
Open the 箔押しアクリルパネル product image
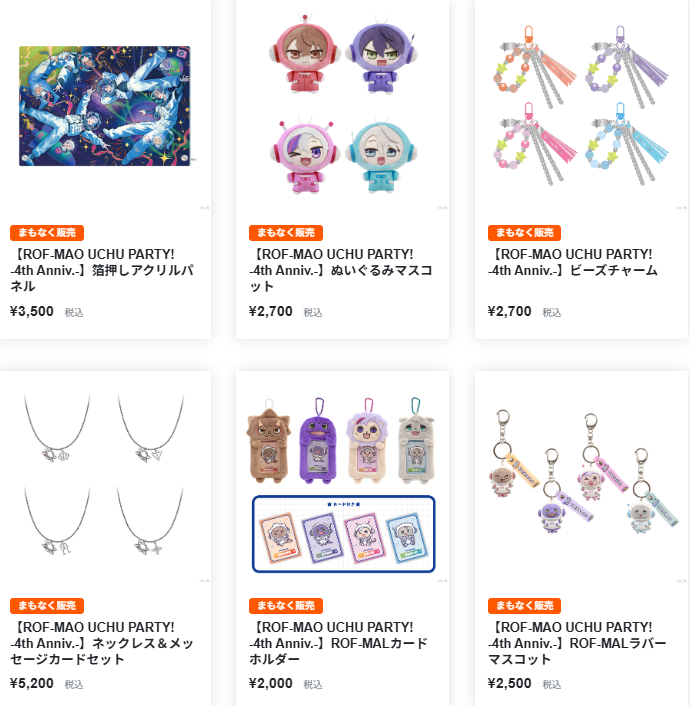105,106
